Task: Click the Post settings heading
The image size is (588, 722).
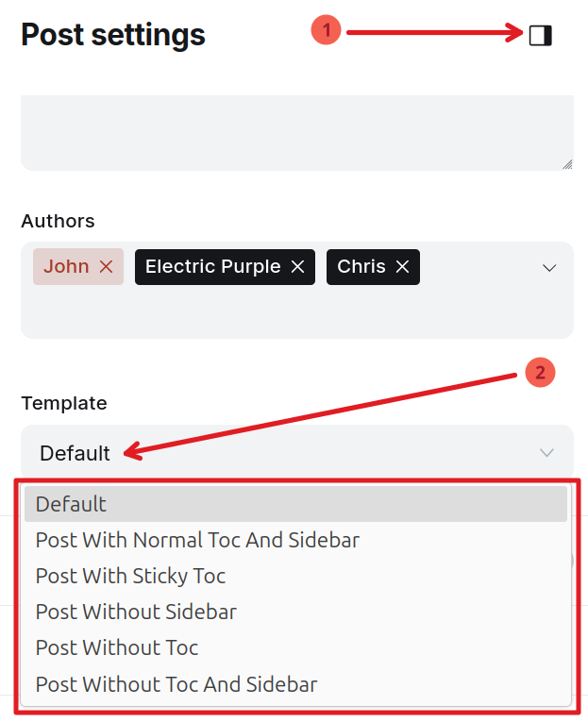Action: click(113, 35)
